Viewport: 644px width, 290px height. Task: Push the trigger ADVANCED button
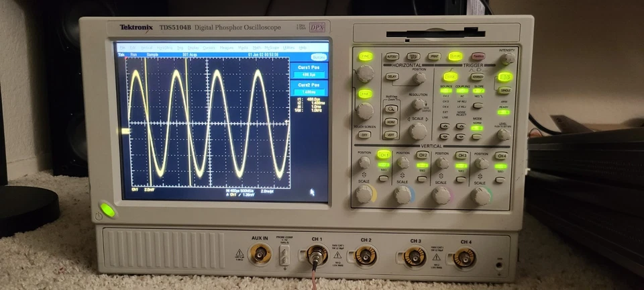[x=477, y=77]
